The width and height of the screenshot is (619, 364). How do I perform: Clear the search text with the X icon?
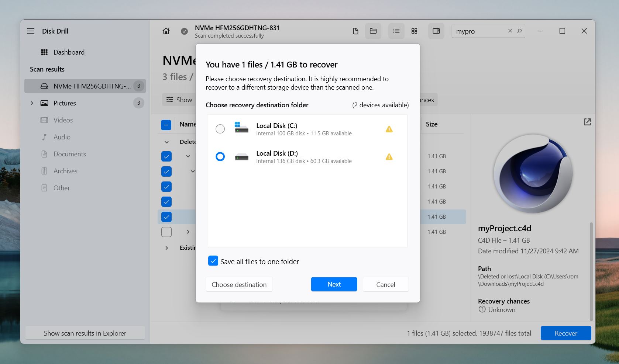click(510, 31)
